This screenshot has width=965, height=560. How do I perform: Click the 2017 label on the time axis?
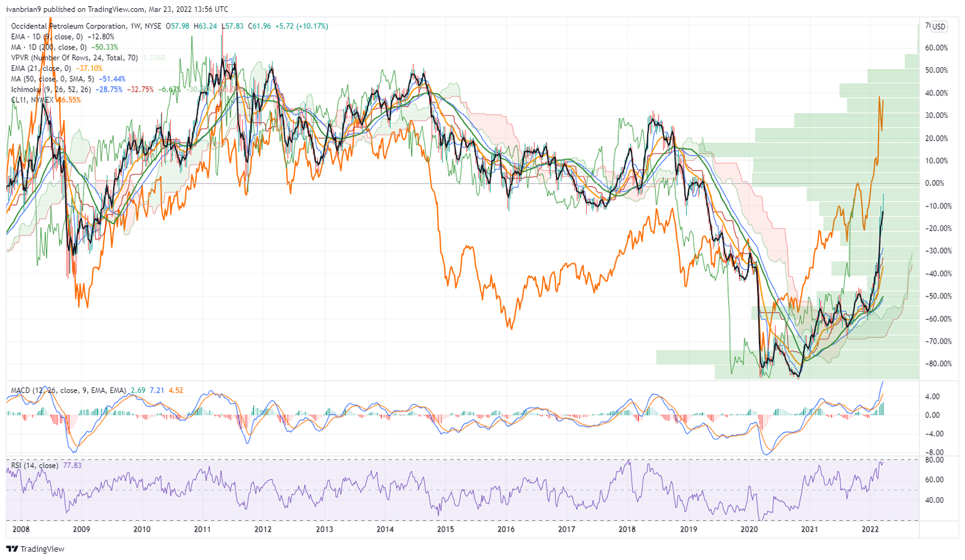567,529
